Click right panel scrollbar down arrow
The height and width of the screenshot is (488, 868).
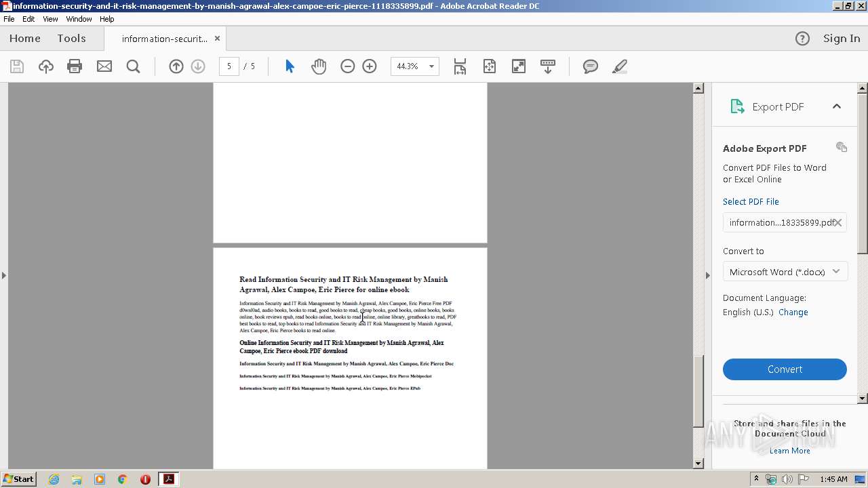[x=863, y=399]
